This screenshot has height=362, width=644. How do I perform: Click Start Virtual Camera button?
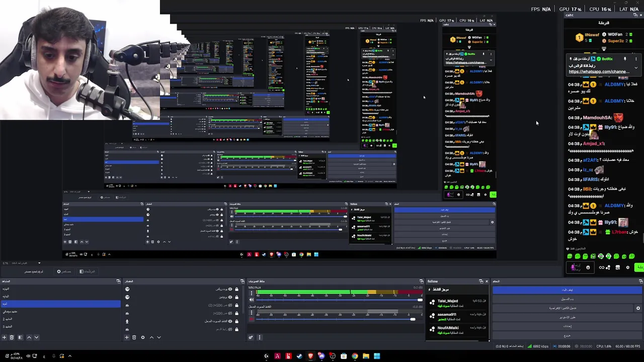point(562,308)
